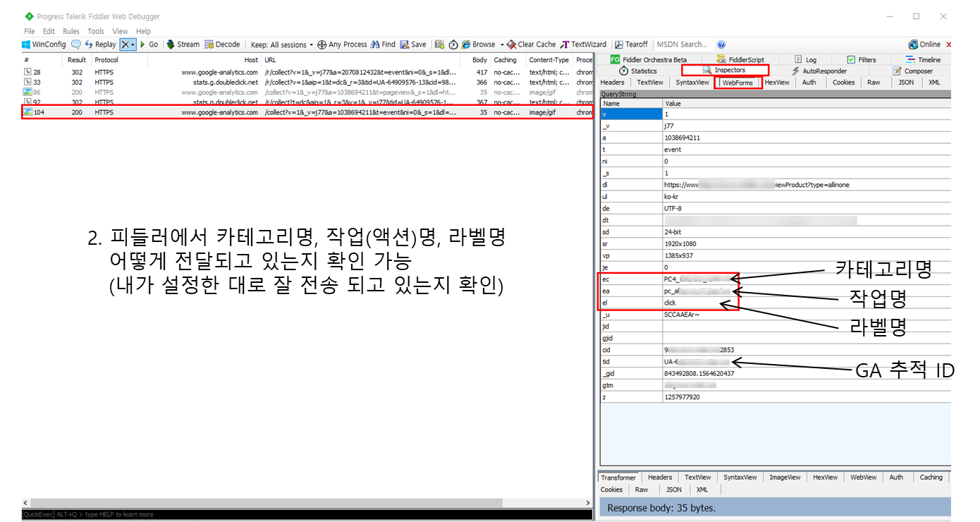This screenshot has height=522, width=980.
Task: Open the File menu
Action: [x=29, y=32]
